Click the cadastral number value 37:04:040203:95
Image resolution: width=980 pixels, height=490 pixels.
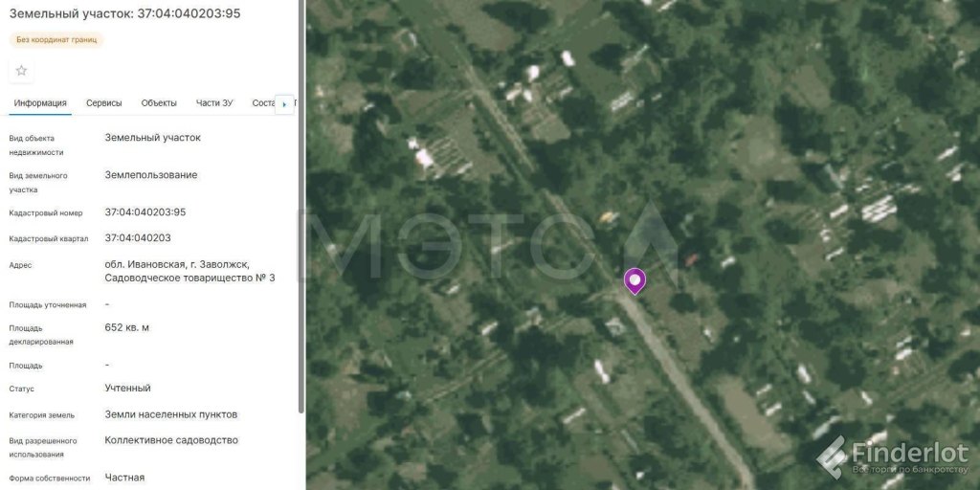(145, 212)
